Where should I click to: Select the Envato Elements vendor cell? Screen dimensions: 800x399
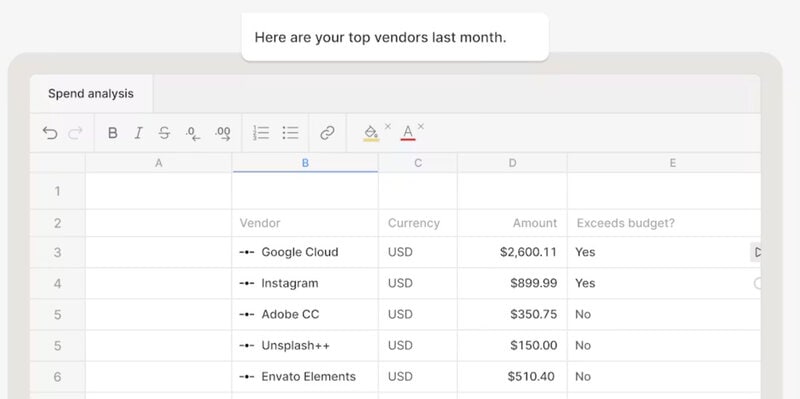[305, 377]
